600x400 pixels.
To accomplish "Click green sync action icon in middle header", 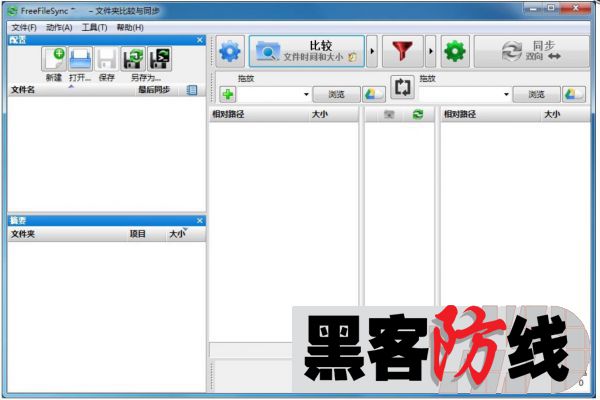I will pos(418,114).
